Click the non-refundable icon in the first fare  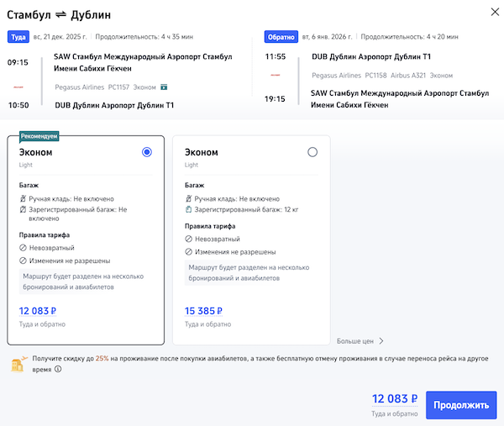pyautogui.click(x=23, y=248)
